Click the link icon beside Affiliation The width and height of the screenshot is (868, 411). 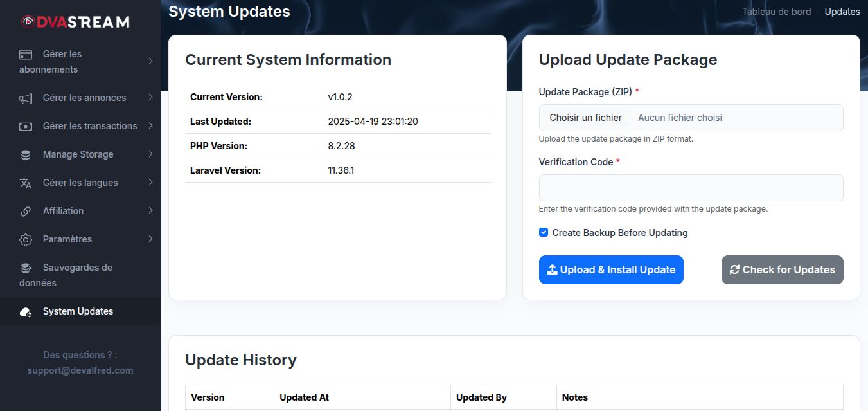26,211
